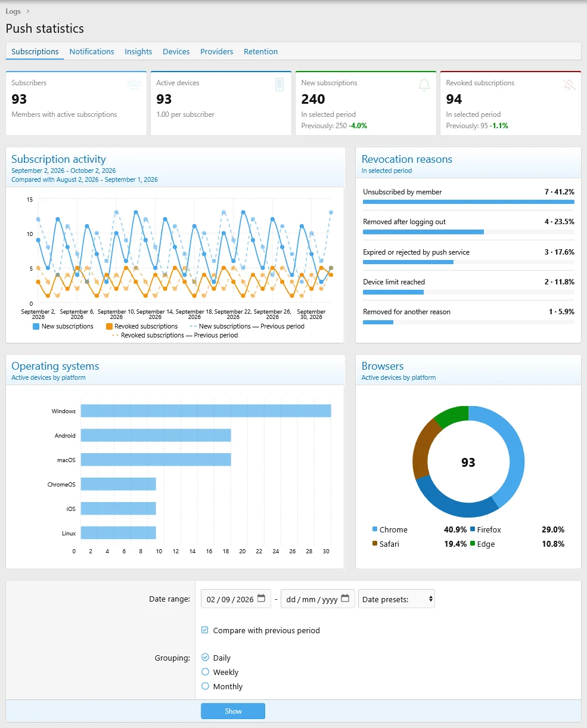Open the Subscriptions tab
This screenshot has width=587, height=728.
(x=35, y=52)
